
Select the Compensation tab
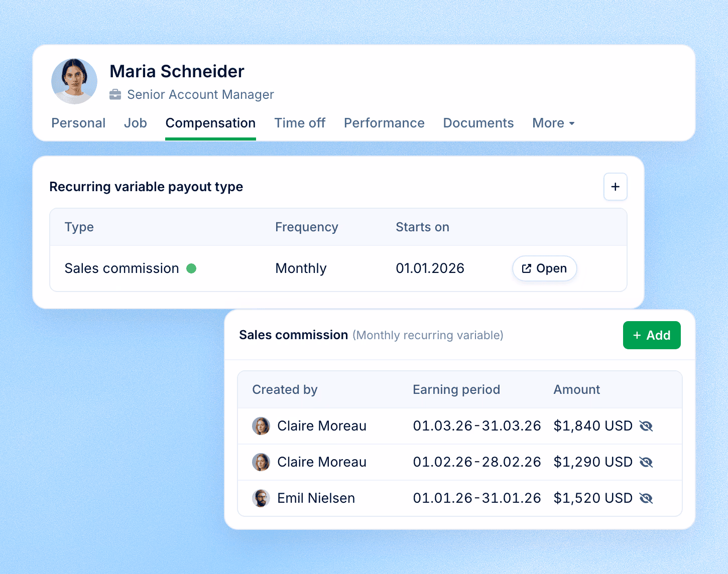tap(210, 123)
